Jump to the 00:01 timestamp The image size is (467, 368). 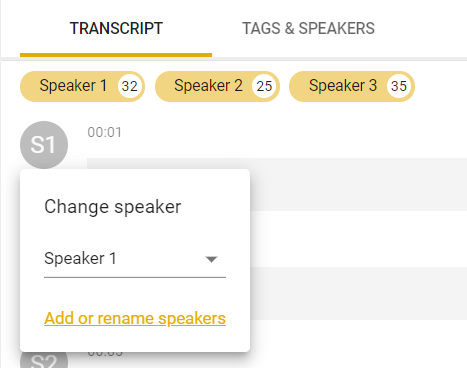(105, 132)
